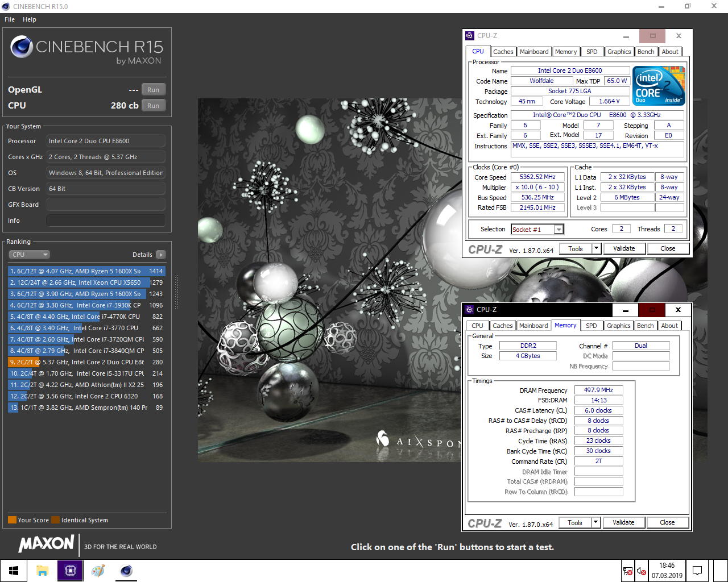The width and height of the screenshot is (728, 582).
Task: Click Close button in CPU-Z Memory window
Action: (x=667, y=522)
